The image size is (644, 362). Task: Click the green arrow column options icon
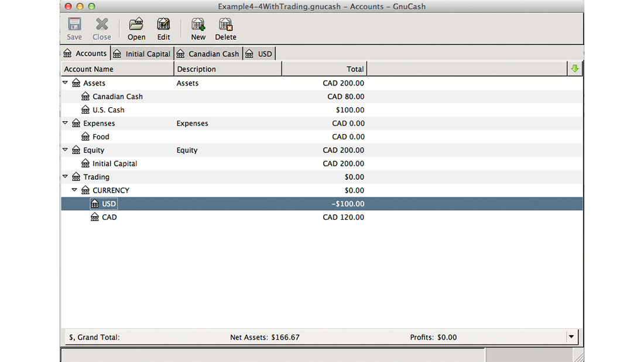574,69
